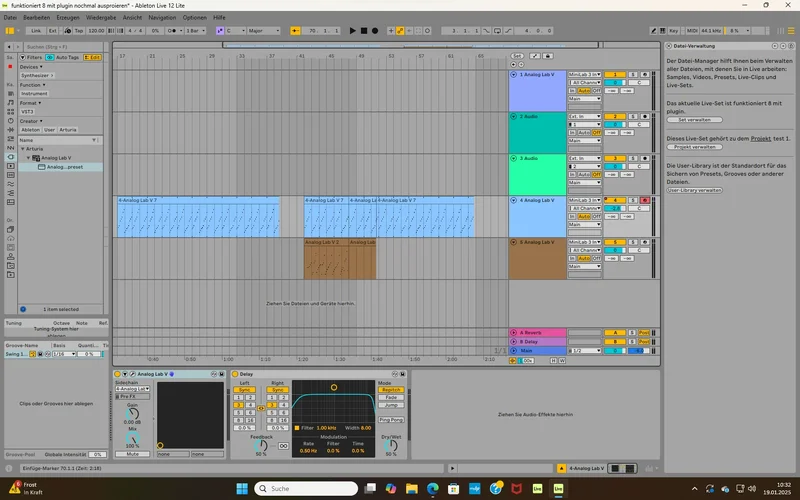Collapse the Filters section triangle
The height and width of the screenshot is (500, 800).
22,58
